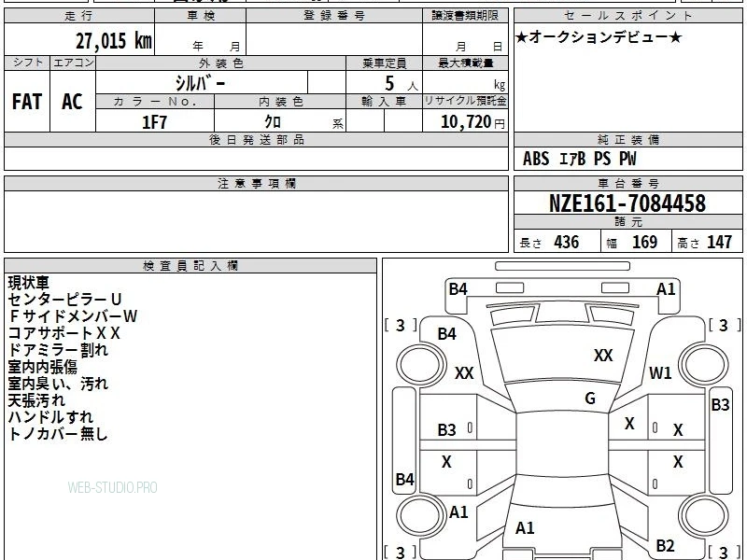Click the 内装色 header
The height and width of the screenshot is (560, 747).
pos(280,102)
